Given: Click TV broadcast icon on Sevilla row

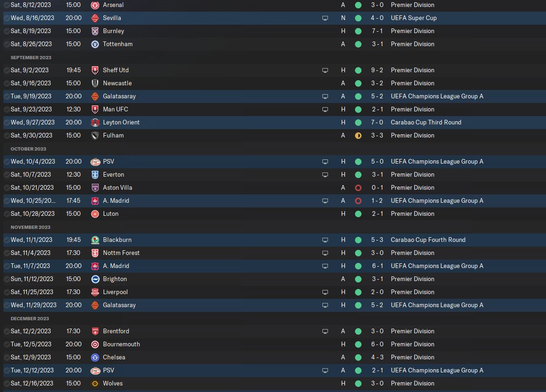Looking at the screenshot, I should 325,18.
